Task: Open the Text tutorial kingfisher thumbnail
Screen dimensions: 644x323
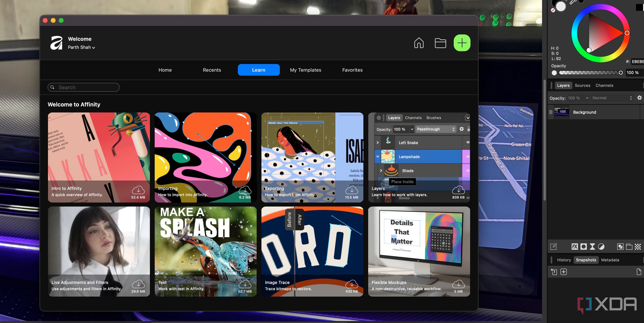Action: (205, 251)
